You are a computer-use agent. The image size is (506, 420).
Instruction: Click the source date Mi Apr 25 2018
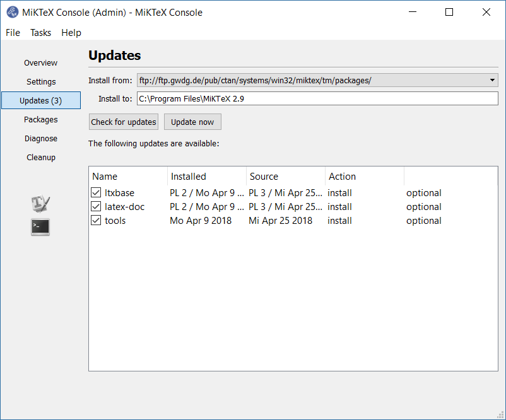[280, 221]
